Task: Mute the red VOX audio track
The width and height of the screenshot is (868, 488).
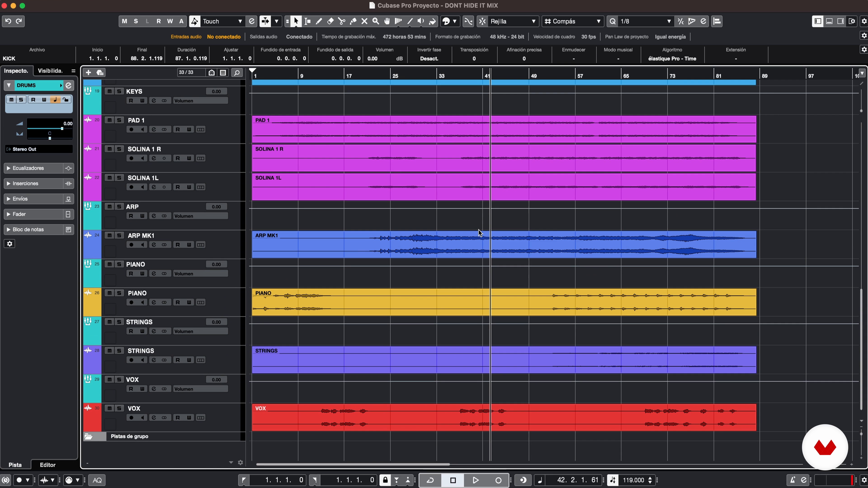Action: 109,408
